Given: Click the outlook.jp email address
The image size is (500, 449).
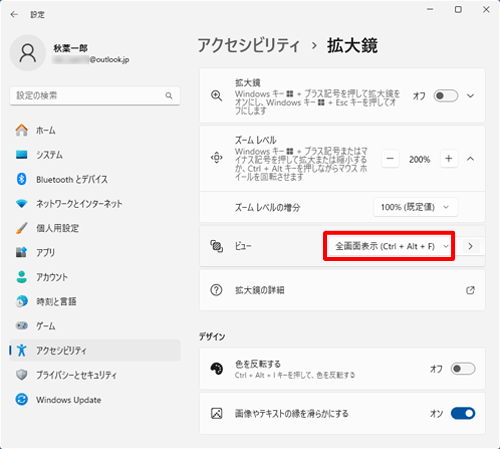Looking at the screenshot, I should coord(91,60).
